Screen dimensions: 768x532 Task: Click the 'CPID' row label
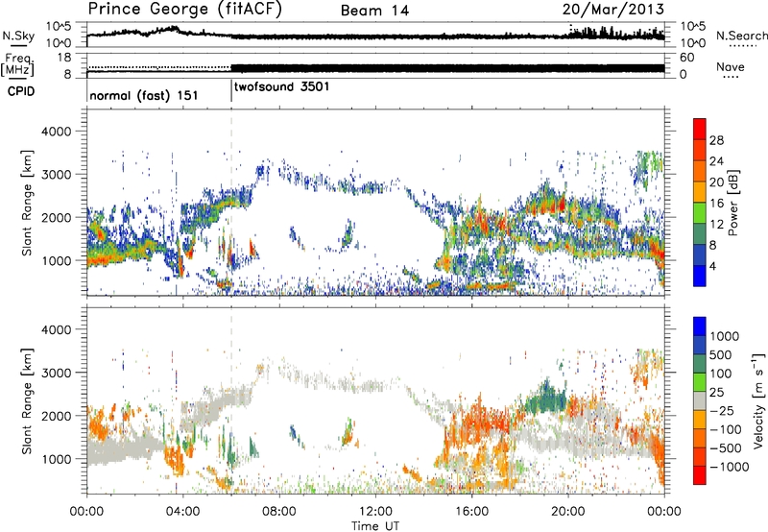click(21, 91)
